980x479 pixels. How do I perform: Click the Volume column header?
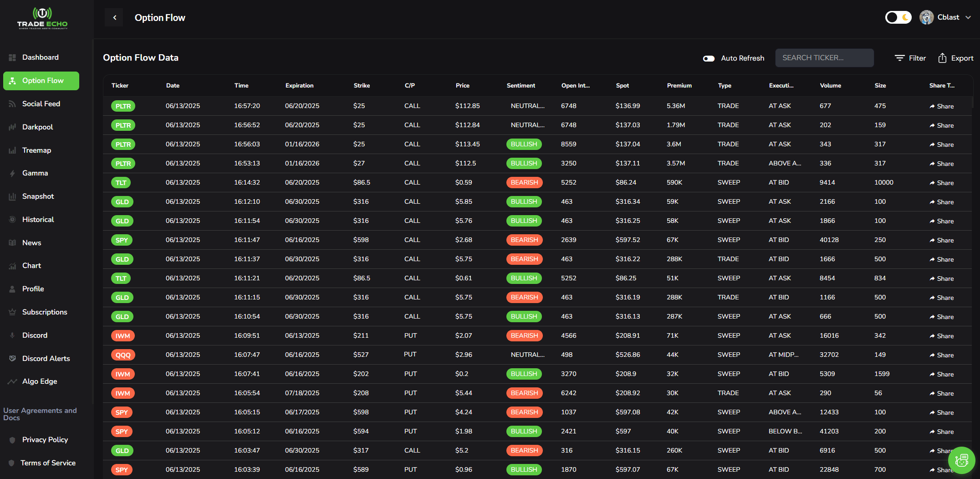coord(830,86)
